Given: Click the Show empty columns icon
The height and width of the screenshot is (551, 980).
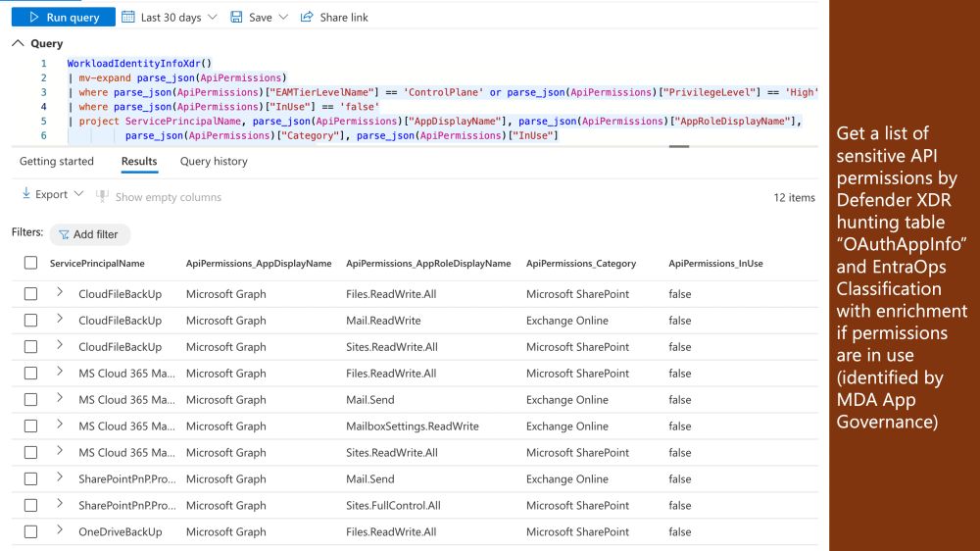Looking at the screenshot, I should 102,196.
